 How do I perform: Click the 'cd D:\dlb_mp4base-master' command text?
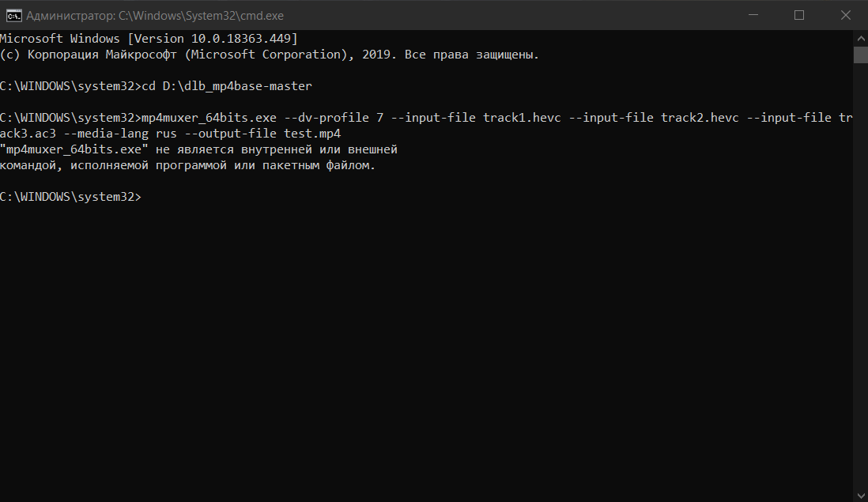227,86
